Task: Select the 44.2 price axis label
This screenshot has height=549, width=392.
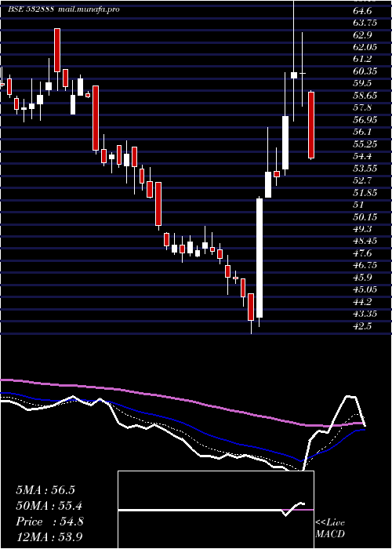Action: 362,301
